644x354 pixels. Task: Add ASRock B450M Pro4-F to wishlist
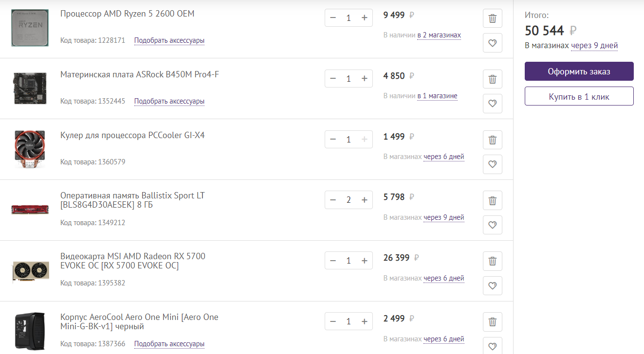(x=492, y=104)
